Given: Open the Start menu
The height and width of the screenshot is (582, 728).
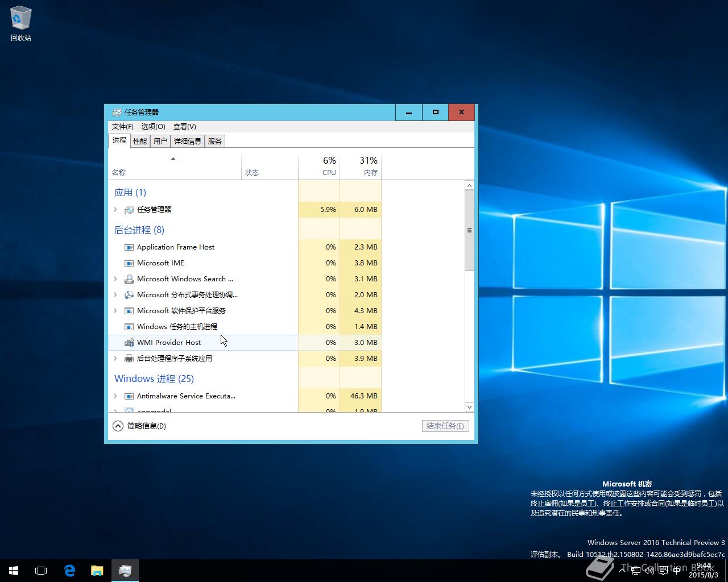Looking at the screenshot, I should (x=14, y=571).
